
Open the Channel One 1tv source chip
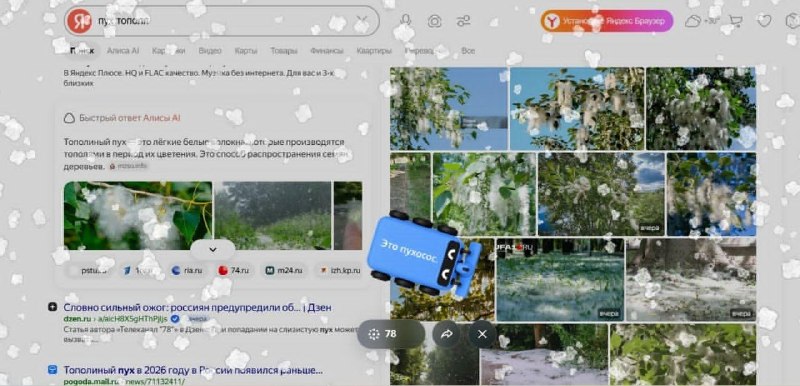[x=139, y=270]
